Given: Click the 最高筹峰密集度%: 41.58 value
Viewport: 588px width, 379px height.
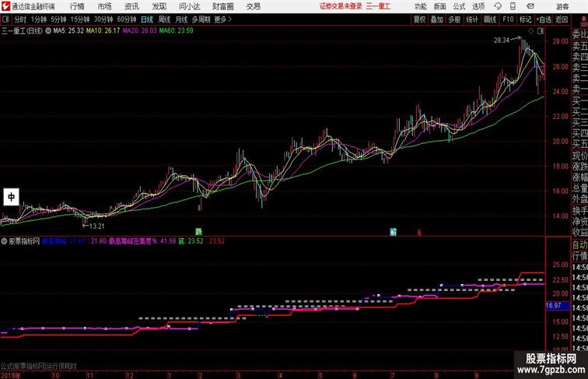Looking at the screenshot, I should tap(142, 241).
